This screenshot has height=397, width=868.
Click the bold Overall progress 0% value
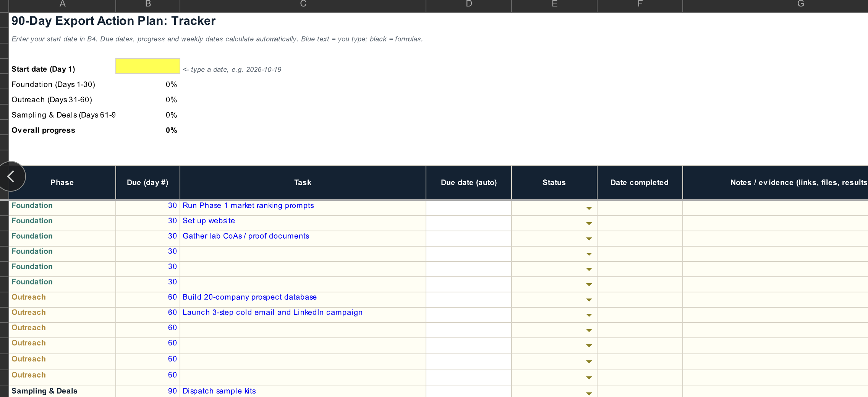[171, 130]
